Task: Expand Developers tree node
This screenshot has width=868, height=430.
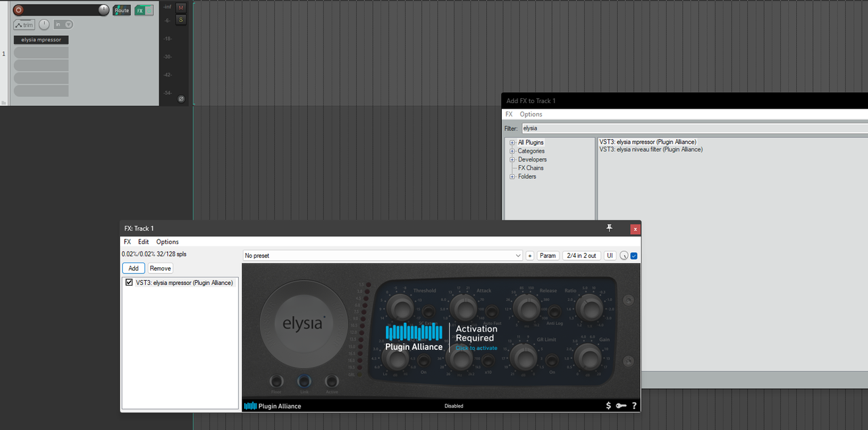Action: 513,159
